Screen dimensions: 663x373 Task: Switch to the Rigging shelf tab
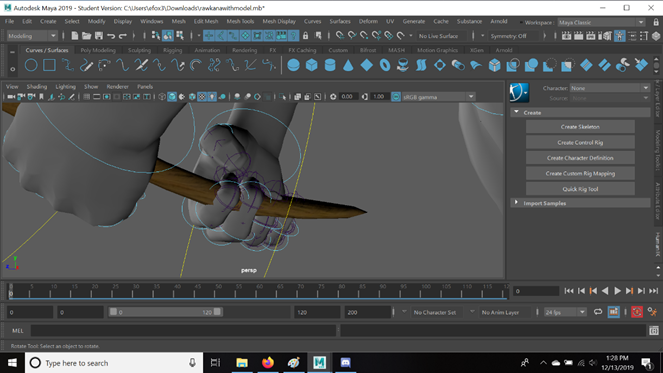click(x=173, y=50)
